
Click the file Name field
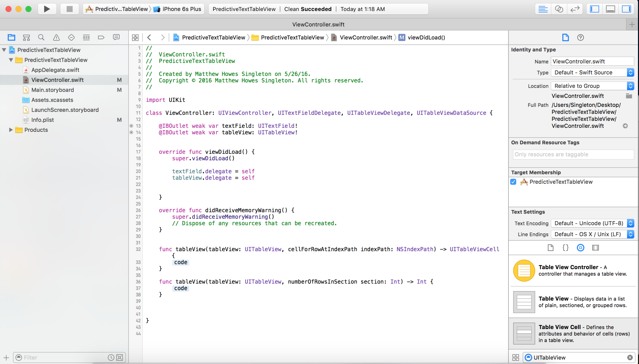[592, 61]
